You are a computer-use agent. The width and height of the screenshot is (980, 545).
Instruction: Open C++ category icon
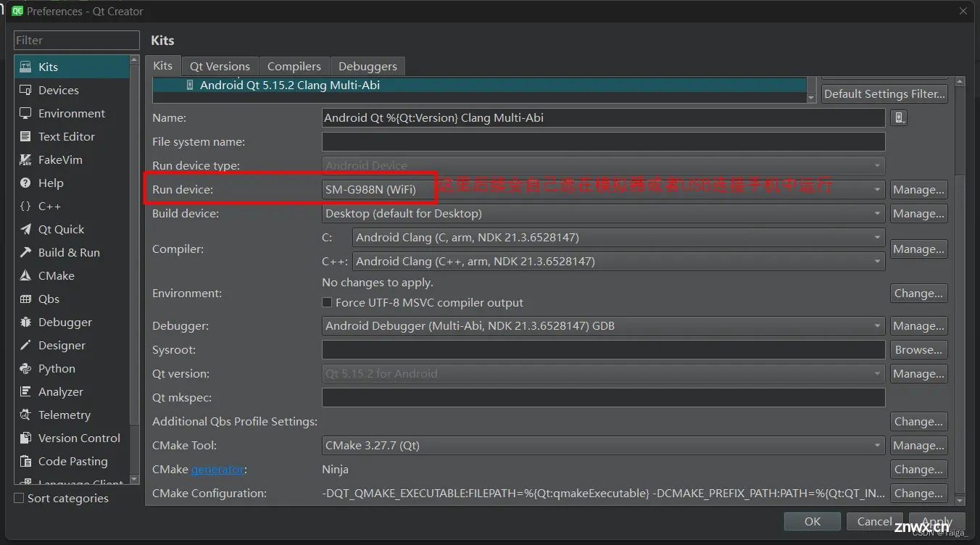coord(25,206)
